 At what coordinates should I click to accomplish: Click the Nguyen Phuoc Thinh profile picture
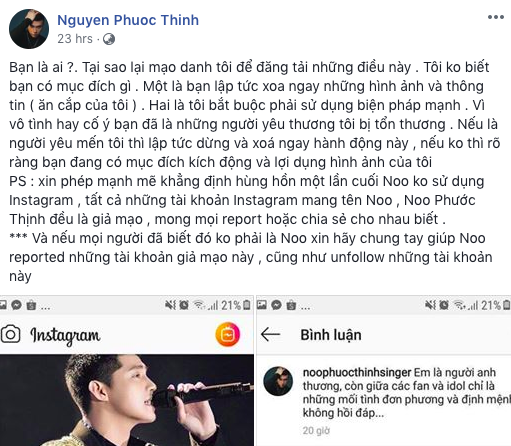click(29, 29)
